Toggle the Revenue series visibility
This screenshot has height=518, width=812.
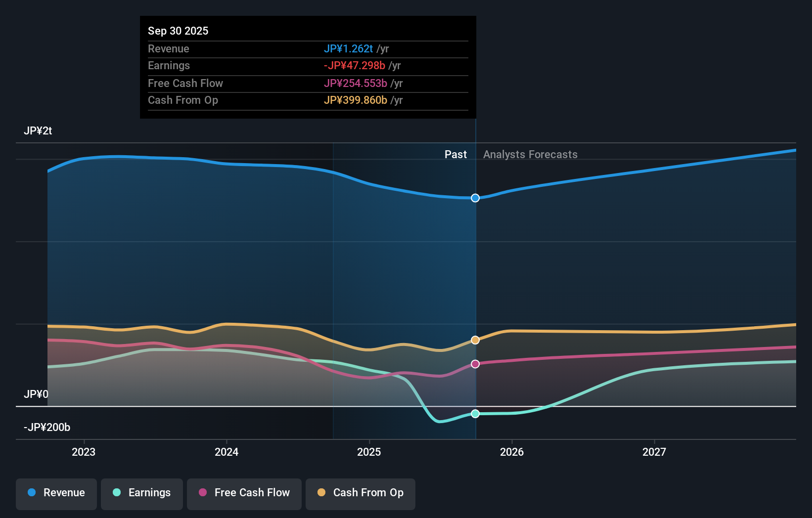point(56,493)
